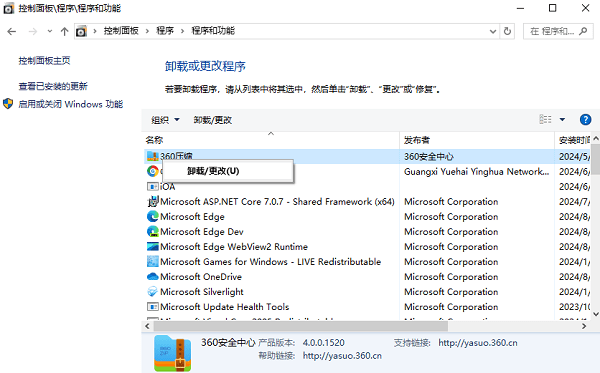Expand the view options dropdown arrow
The height and width of the screenshot is (373, 600).
pyautogui.click(x=562, y=120)
